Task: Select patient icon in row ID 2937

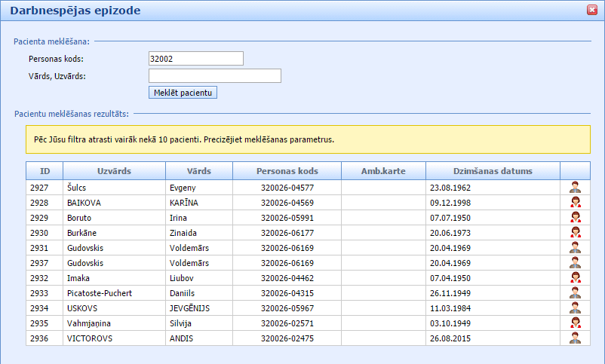Action: [x=576, y=263]
